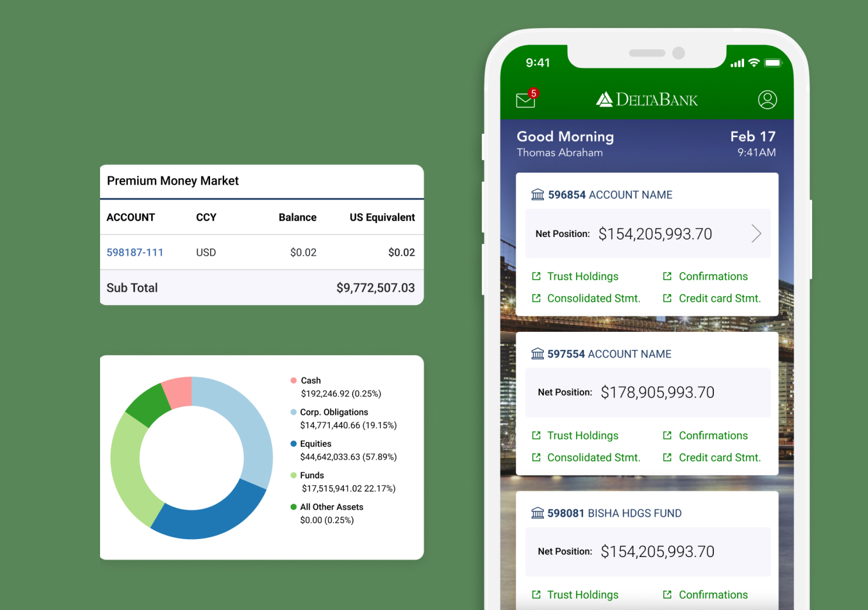Click external-link icon next to 597554 Trust Holdings
868x610 pixels.
point(536,435)
